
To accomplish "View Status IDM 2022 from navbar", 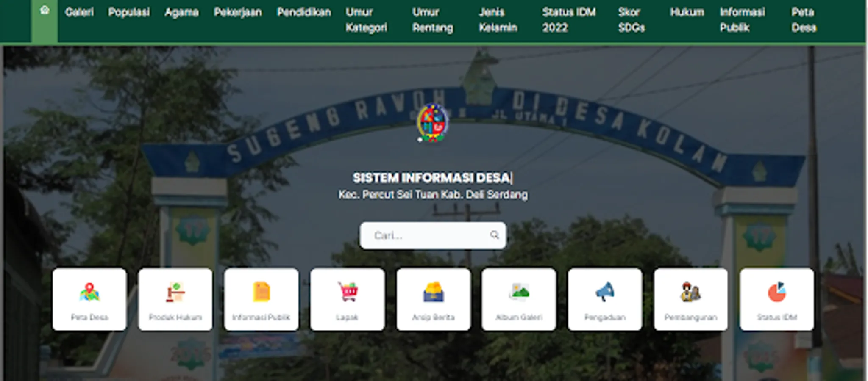I will point(569,20).
